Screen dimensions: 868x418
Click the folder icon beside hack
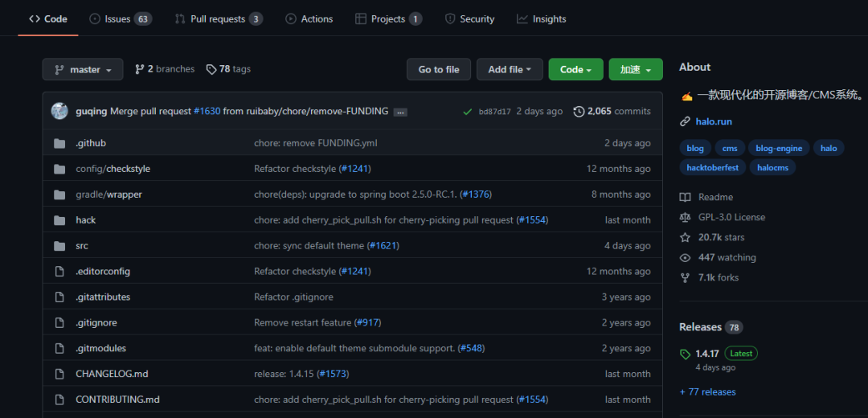click(59, 220)
